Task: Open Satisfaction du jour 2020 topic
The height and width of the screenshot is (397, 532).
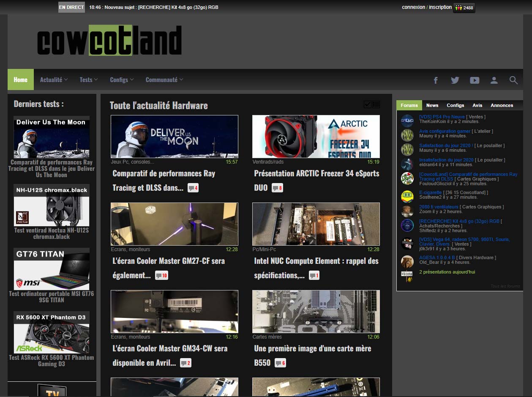Action: pos(445,145)
